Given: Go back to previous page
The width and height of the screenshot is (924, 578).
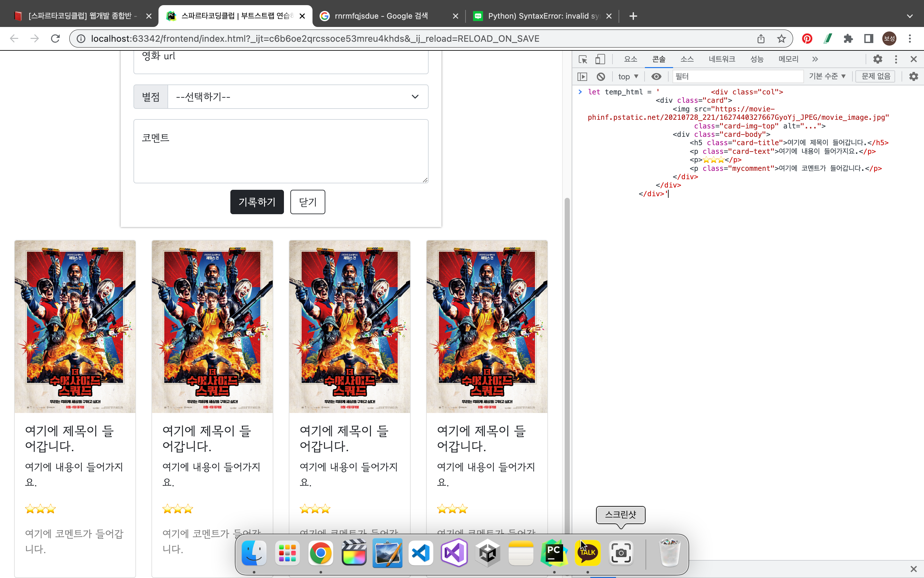Looking at the screenshot, I should [x=14, y=39].
